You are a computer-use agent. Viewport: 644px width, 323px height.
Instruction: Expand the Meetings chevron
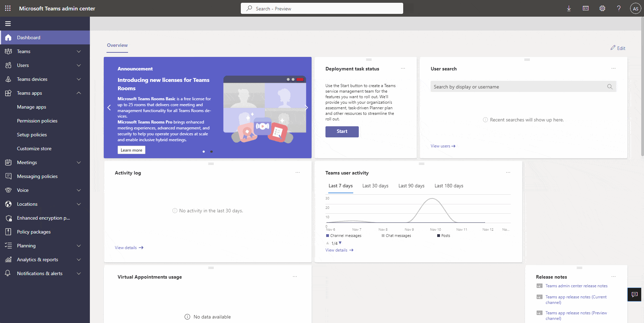(x=79, y=162)
